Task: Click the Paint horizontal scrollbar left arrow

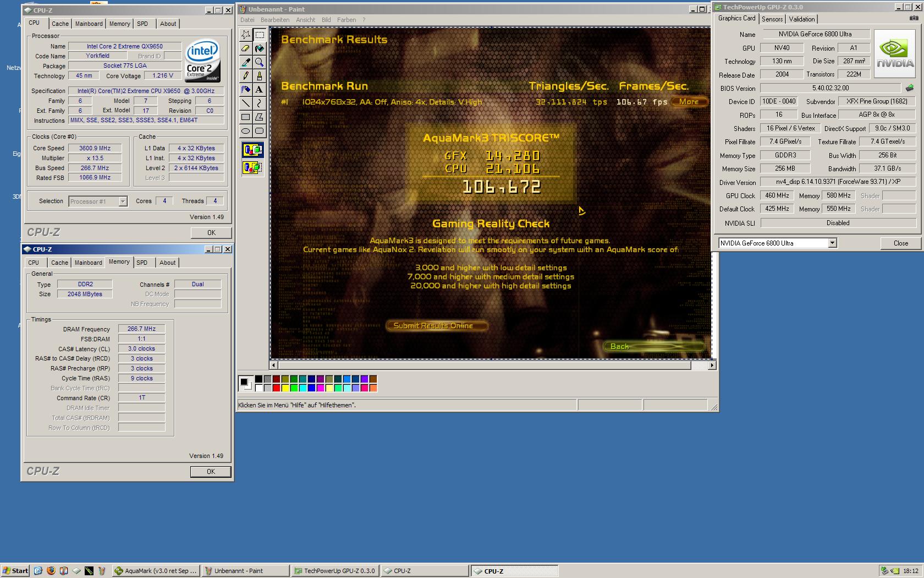Action: click(274, 365)
